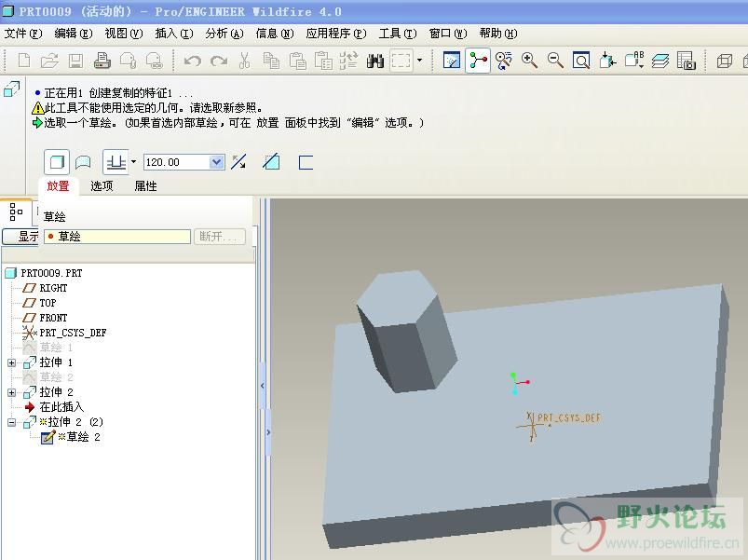748x560 pixels.
Task: Select 在此插入 marker in the tree
Action: point(61,407)
